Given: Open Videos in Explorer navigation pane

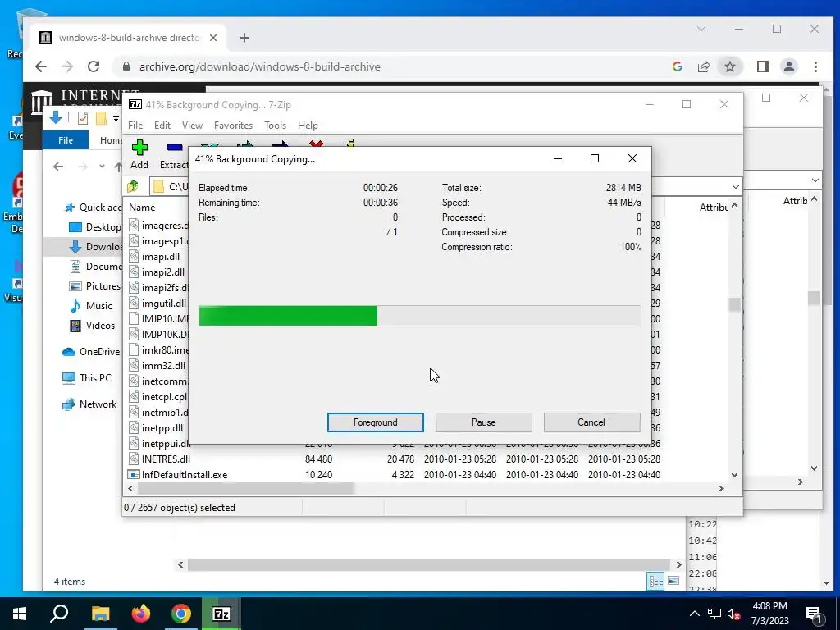Looking at the screenshot, I should pyautogui.click(x=92, y=326).
